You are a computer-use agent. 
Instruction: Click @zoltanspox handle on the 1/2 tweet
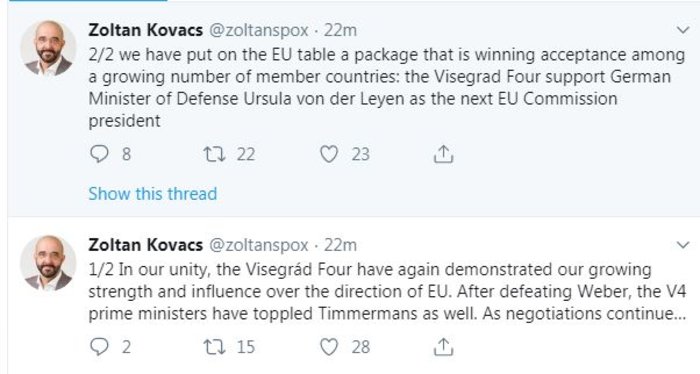click(259, 245)
